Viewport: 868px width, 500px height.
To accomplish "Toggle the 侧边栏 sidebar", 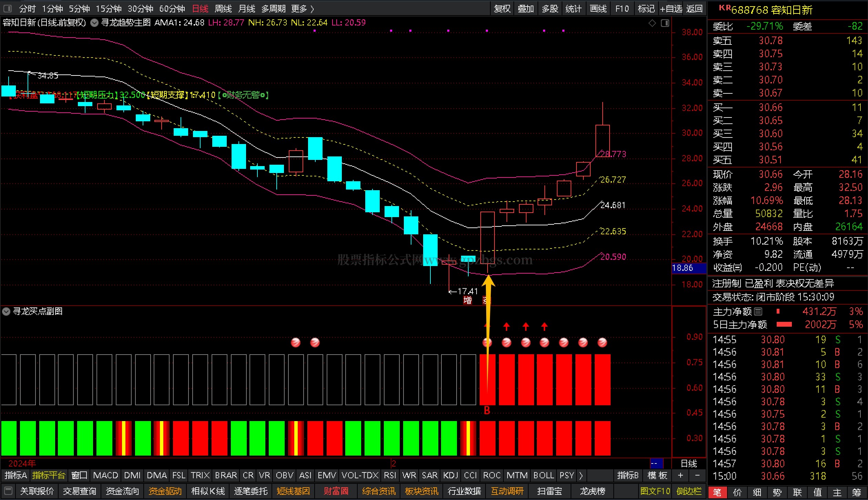I will coord(689,491).
